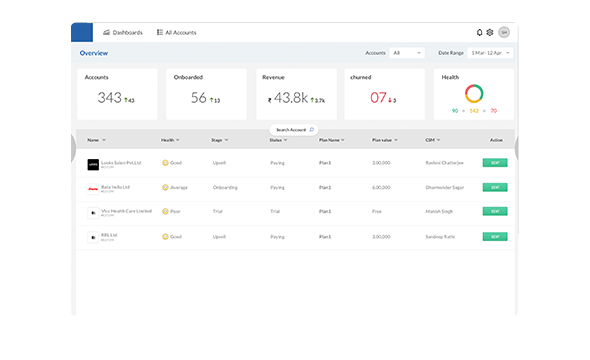Go to the All Accounts tab

(x=176, y=33)
